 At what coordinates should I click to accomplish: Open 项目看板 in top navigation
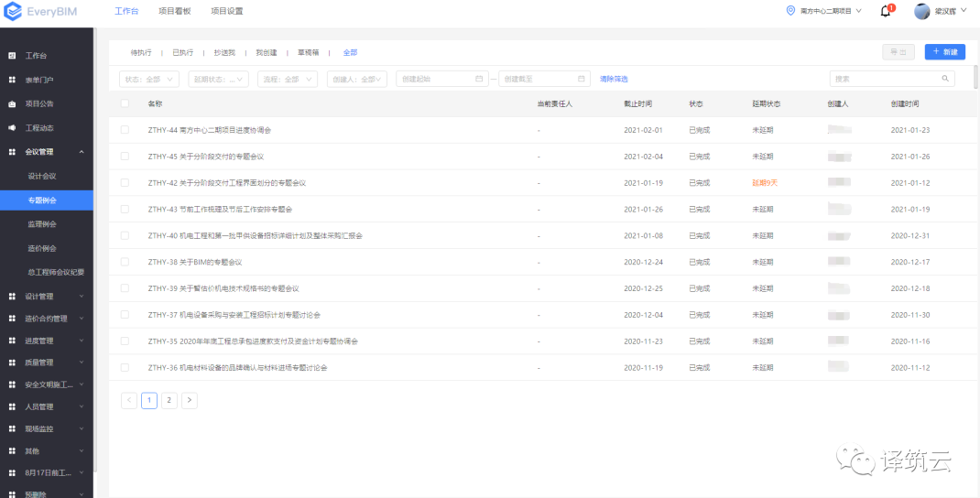[x=174, y=11]
